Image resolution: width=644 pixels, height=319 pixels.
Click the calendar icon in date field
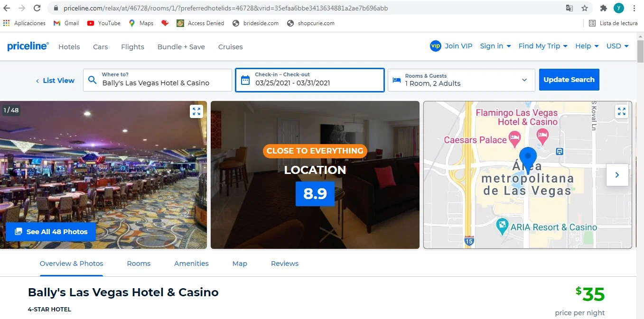(x=245, y=80)
